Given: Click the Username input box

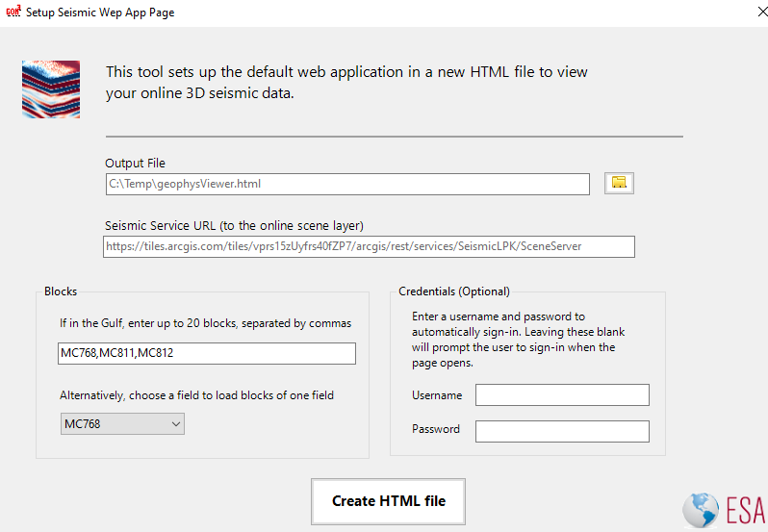Looking at the screenshot, I should pos(562,395).
